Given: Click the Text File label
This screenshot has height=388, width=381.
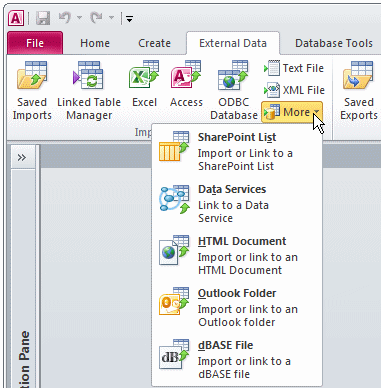Looking at the screenshot, I should [x=303, y=68].
